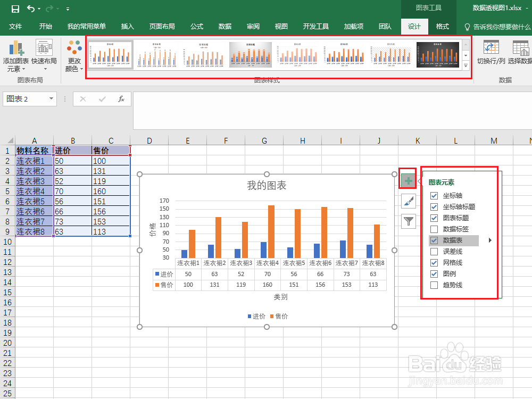Enable the 数据标签 checkbox

434,229
